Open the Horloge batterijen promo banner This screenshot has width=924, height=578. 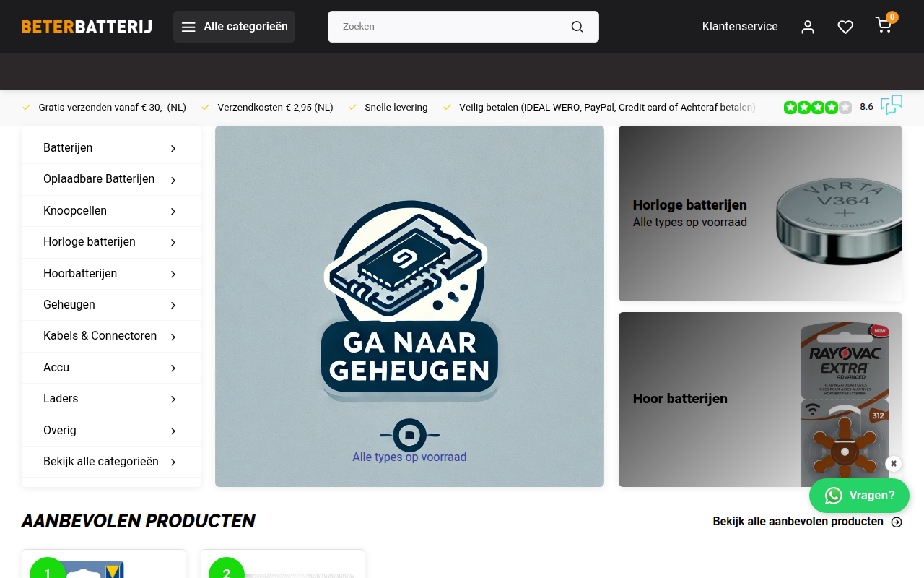point(760,213)
